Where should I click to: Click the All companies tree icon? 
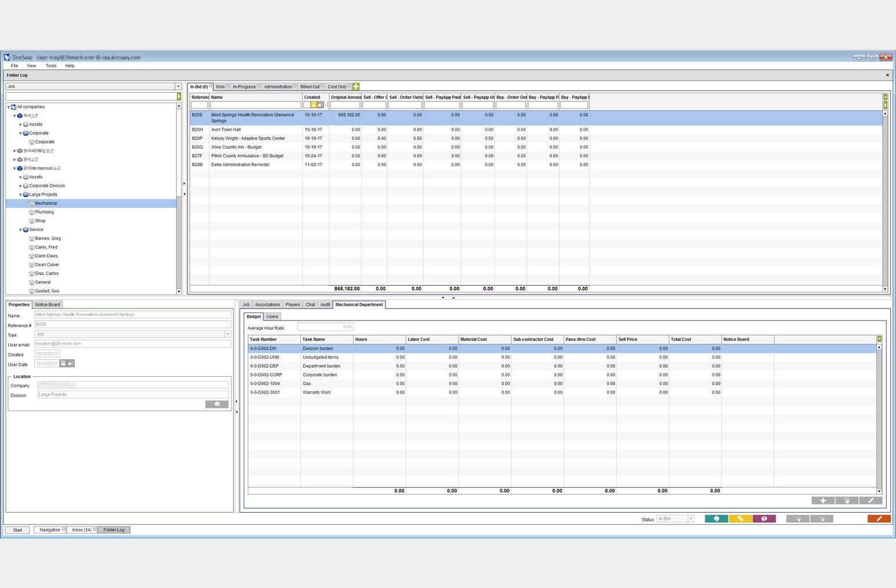click(x=14, y=107)
